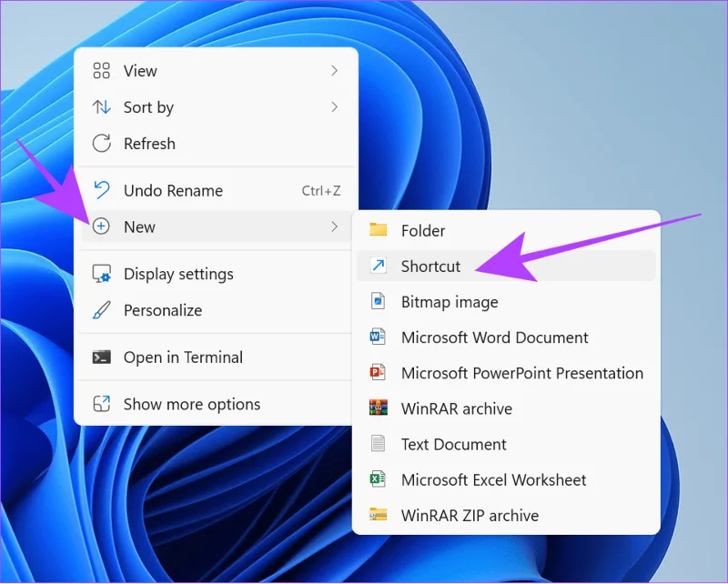Select Open in Terminal

click(216, 357)
